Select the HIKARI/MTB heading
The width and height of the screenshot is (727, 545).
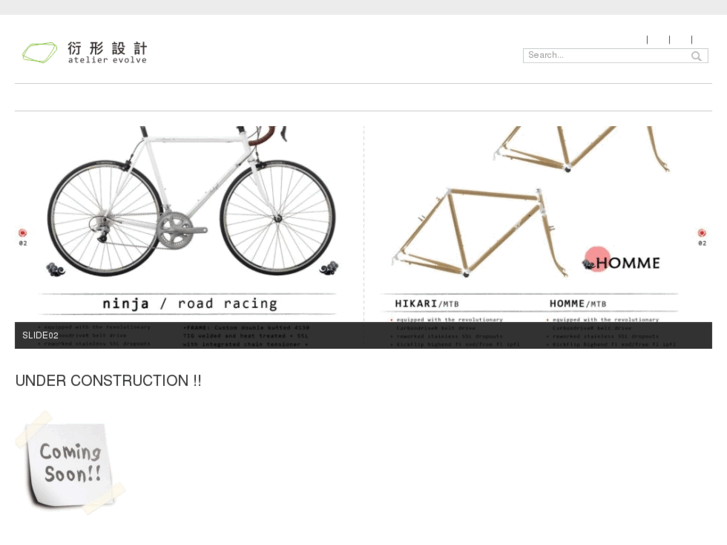427,304
